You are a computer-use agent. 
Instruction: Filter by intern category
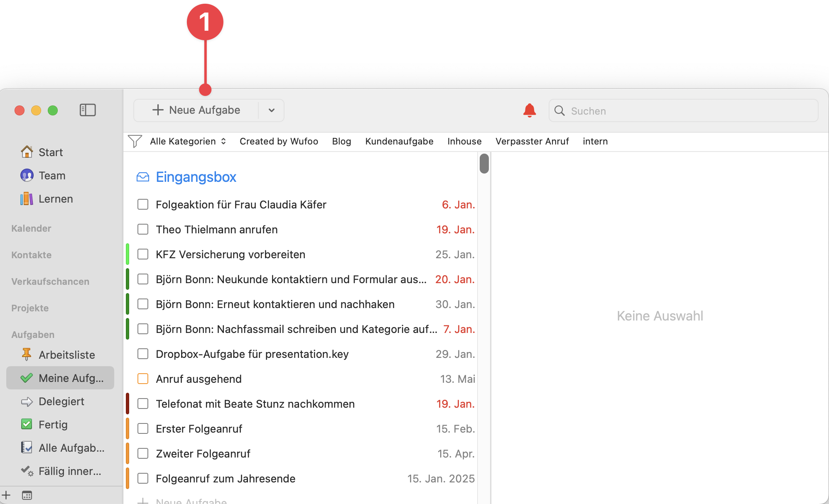click(x=595, y=141)
